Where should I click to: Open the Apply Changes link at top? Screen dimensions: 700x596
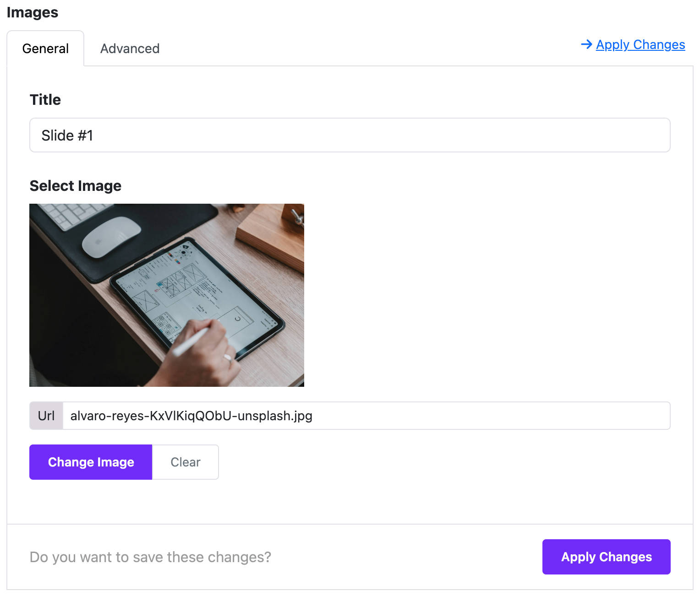click(x=640, y=44)
